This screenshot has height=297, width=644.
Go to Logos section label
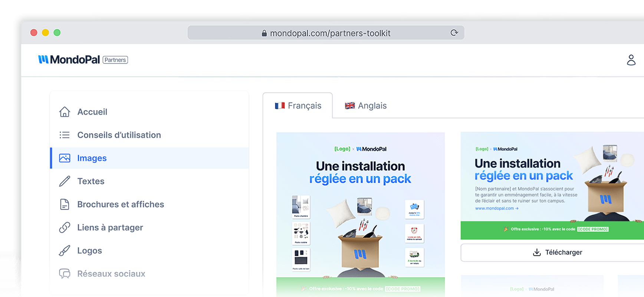tap(89, 251)
